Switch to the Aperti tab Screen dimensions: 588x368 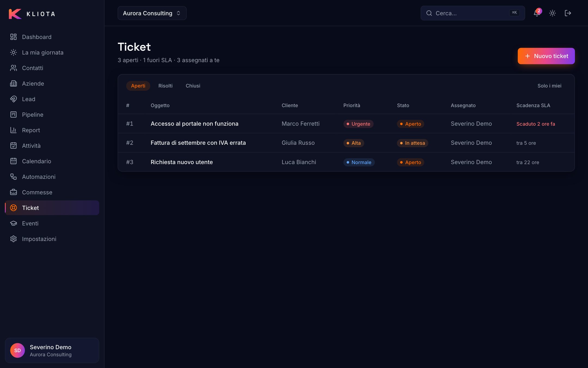tap(138, 86)
